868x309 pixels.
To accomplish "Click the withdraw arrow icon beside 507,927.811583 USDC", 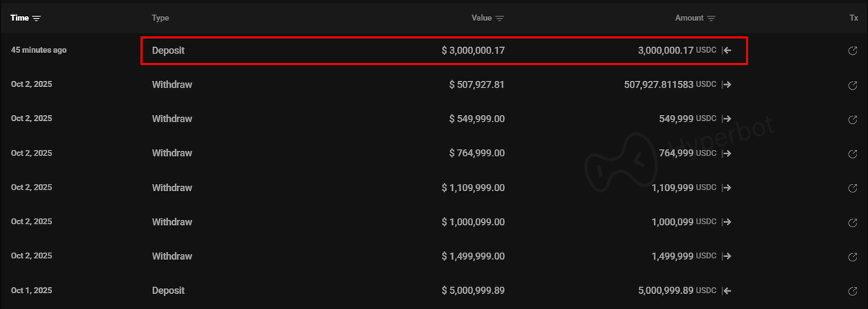I will point(727,85).
